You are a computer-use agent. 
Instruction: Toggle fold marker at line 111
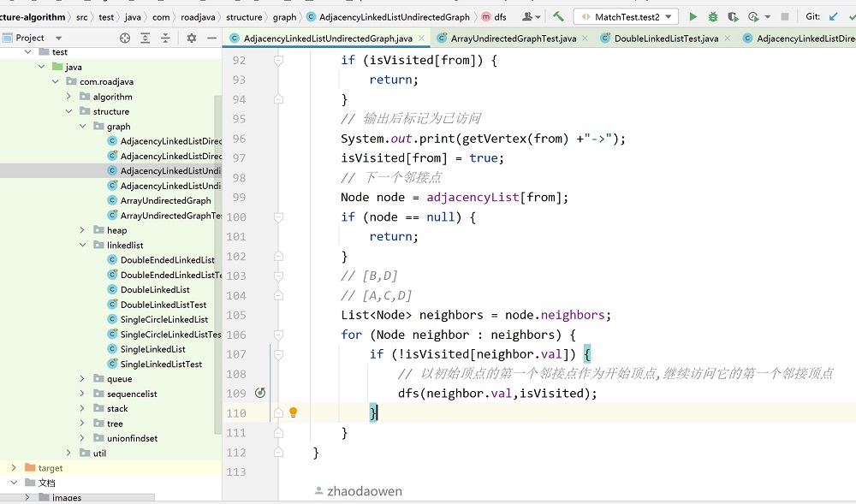278,432
